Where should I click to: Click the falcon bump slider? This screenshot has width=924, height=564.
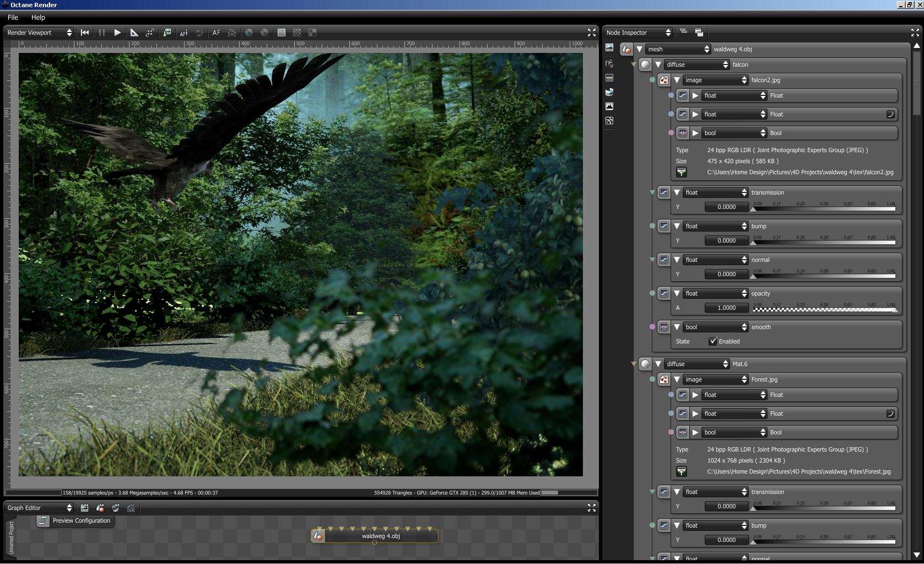click(824, 241)
